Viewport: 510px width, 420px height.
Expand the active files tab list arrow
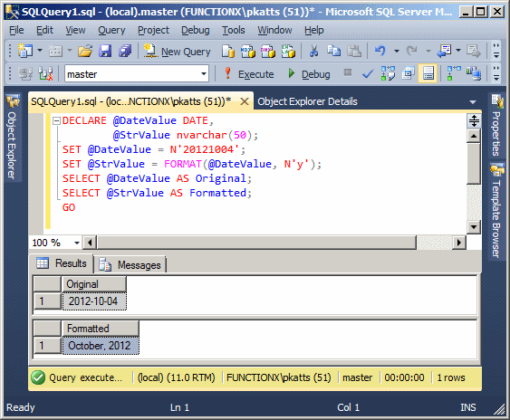[x=473, y=102]
